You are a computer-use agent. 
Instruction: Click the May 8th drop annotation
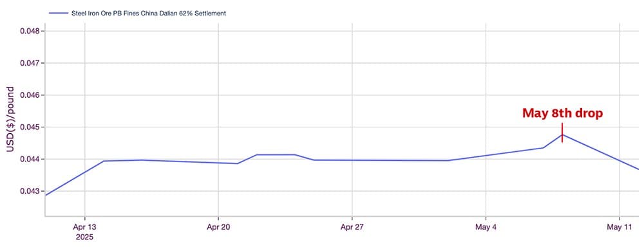[x=562, y=113]
